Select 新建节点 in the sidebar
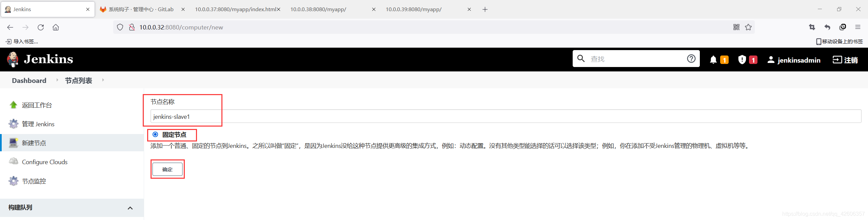 34,143
